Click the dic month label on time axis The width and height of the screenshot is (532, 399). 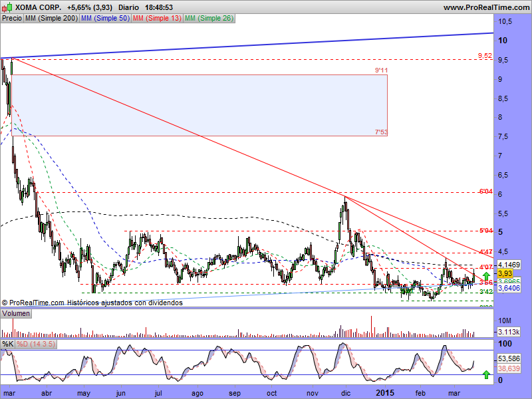click(346, 394)
